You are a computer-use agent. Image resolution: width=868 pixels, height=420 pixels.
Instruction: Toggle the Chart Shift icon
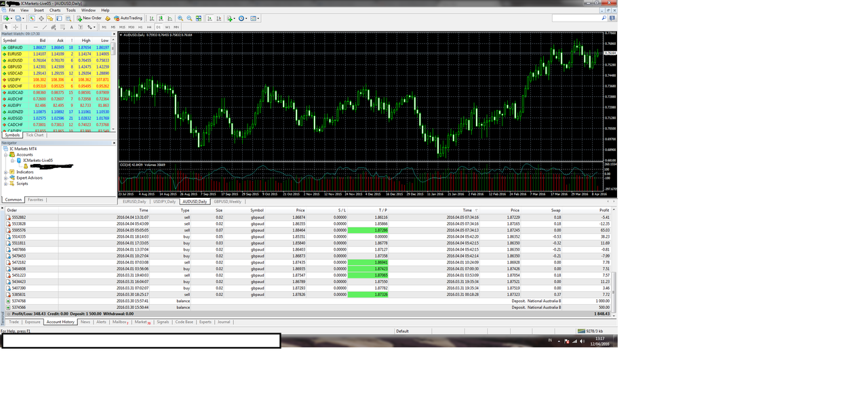tap(220, 18)
